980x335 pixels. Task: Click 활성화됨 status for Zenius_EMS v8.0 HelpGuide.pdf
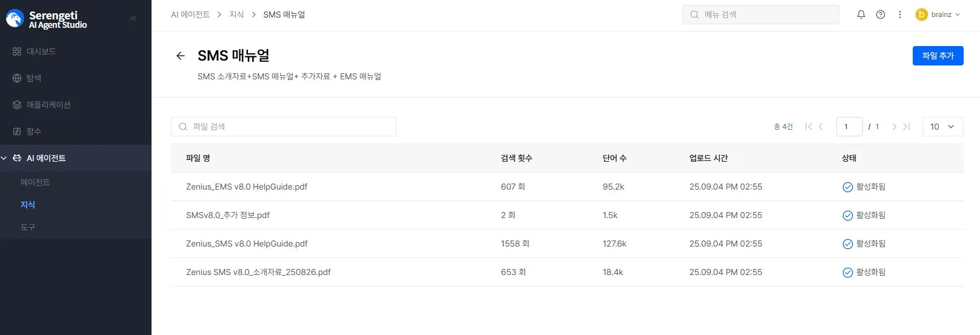tap(864, 187)
